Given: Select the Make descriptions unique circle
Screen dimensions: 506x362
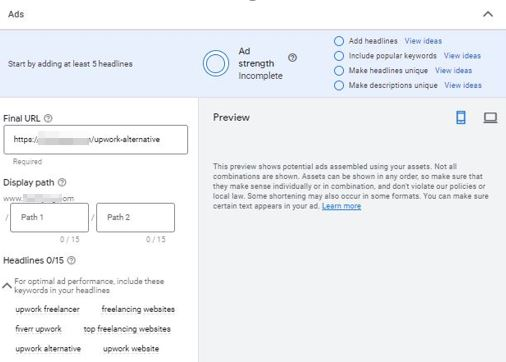Looking at the screenshot, I should coord(339,85).
